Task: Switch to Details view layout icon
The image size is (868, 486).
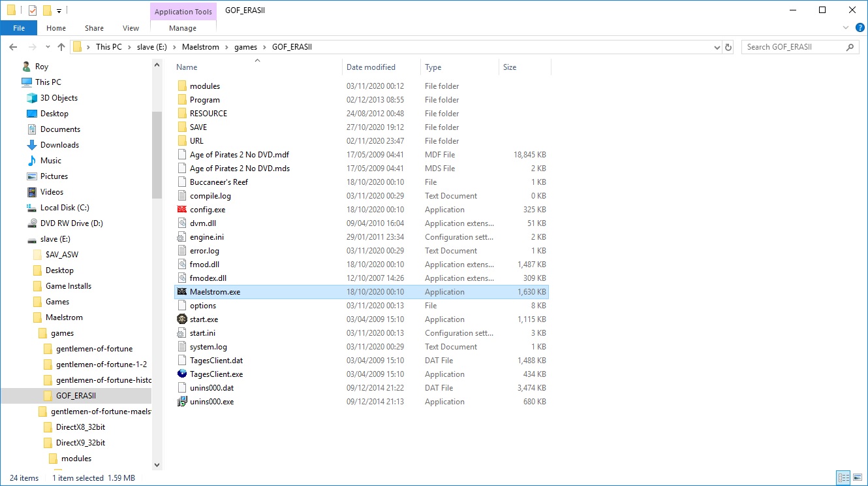Action: [x=843, y=478]
